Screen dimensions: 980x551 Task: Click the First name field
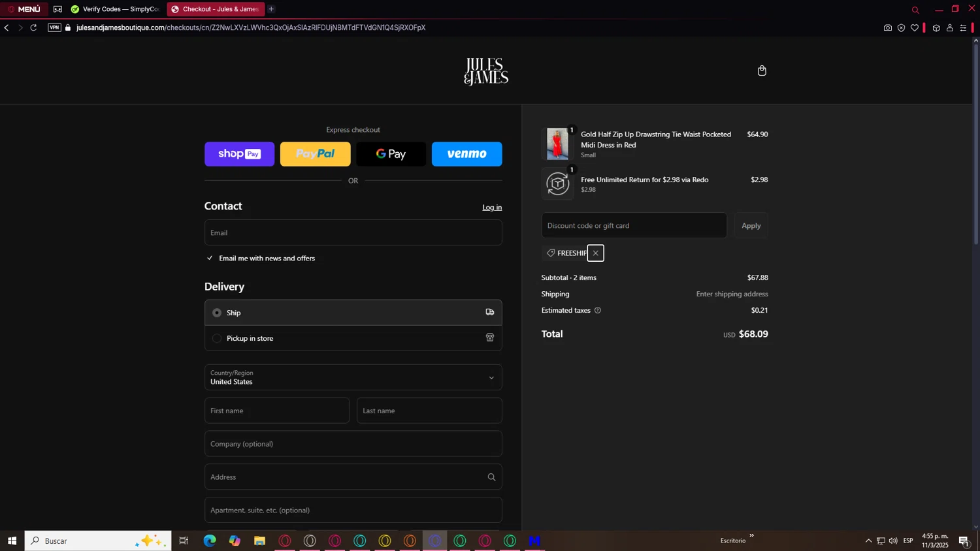coord(277,411)
